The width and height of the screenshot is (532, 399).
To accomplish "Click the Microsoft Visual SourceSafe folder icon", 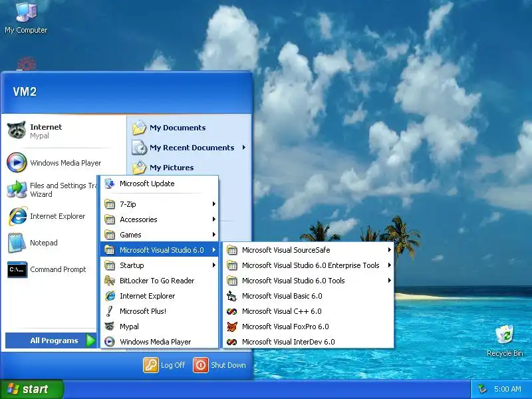I will 232,250.
